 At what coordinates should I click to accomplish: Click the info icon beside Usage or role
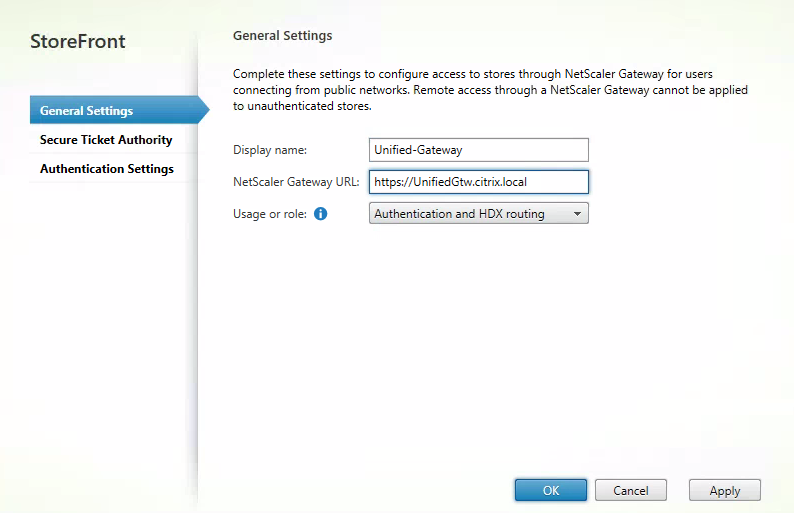click(321, 214)
